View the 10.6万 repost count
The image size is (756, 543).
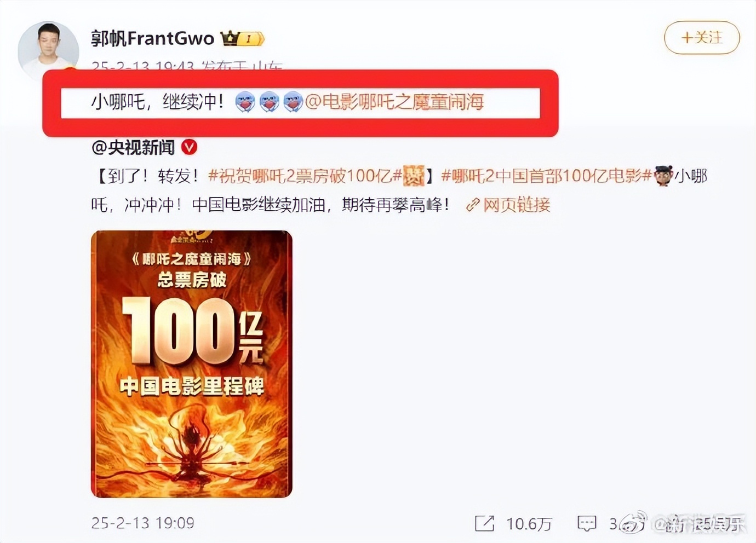tap(529, 524)
